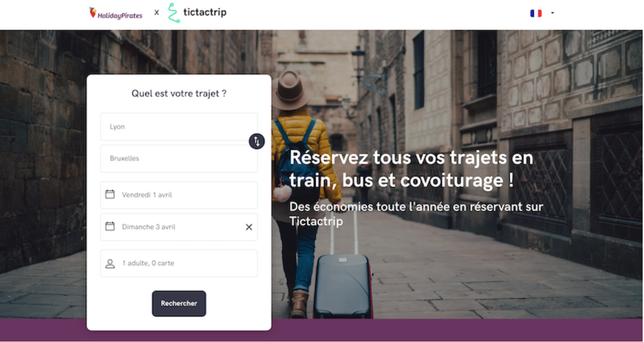
Task: Open the departure date Vendredi 1 avril picker
Action: click(x=179, y=195)
